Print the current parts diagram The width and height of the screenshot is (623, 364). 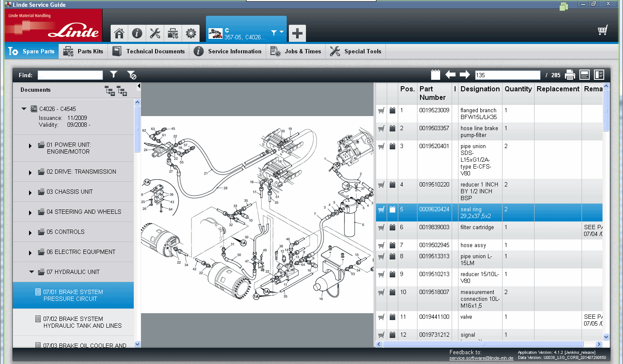point(570,74)
